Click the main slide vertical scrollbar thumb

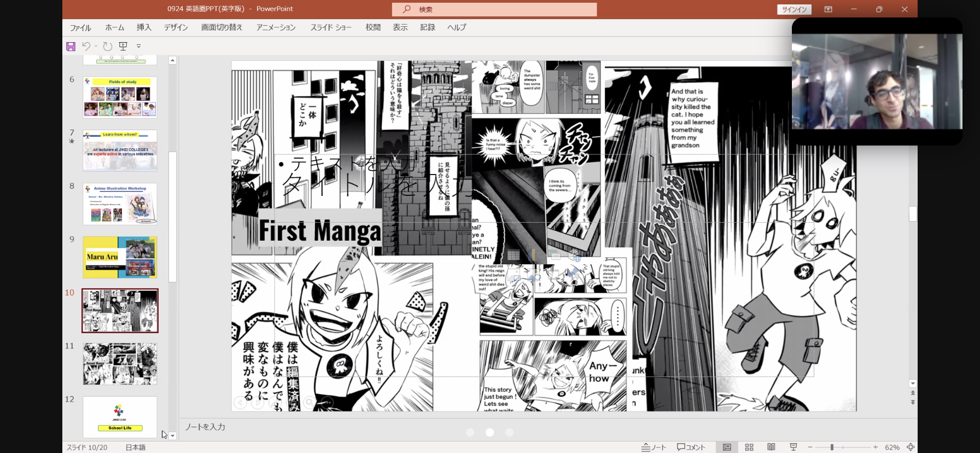click(912, 213)
